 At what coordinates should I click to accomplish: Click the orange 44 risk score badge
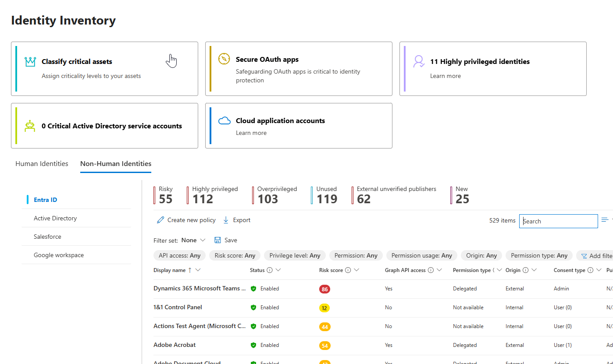(325, 327)
